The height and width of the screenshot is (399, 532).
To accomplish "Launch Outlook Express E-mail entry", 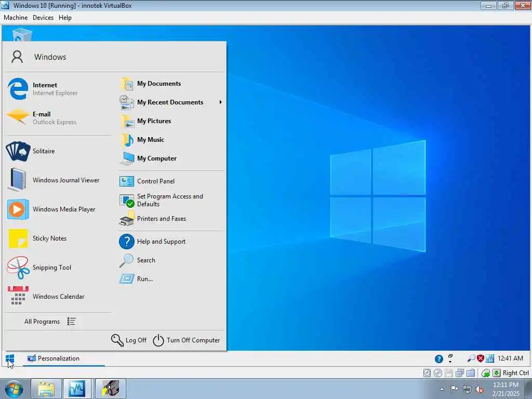I will (58, 118).
